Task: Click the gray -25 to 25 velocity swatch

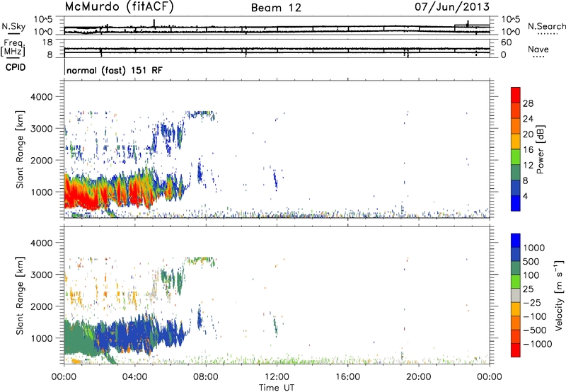Action: (516, 296)
